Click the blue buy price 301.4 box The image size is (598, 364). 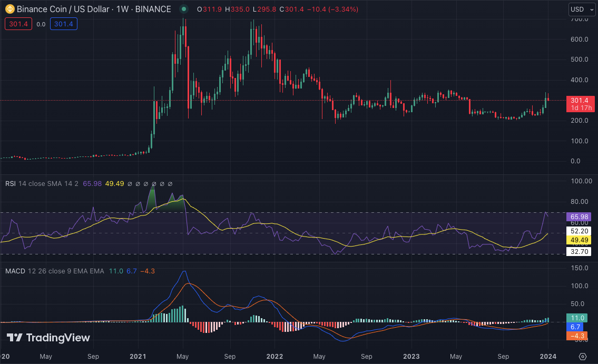click(x=64, y=24)
